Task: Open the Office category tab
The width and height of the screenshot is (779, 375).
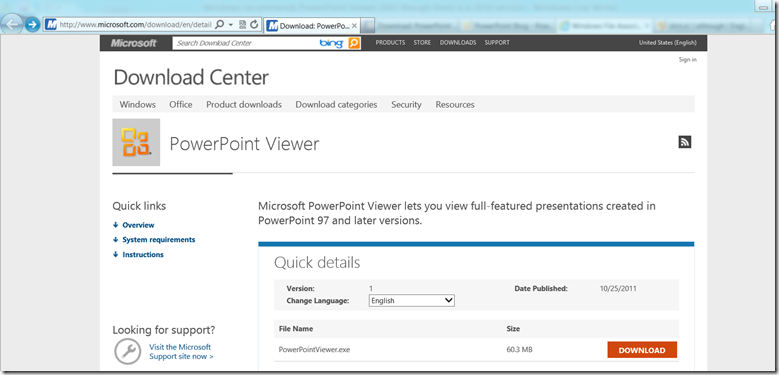Action: [181, 105]
